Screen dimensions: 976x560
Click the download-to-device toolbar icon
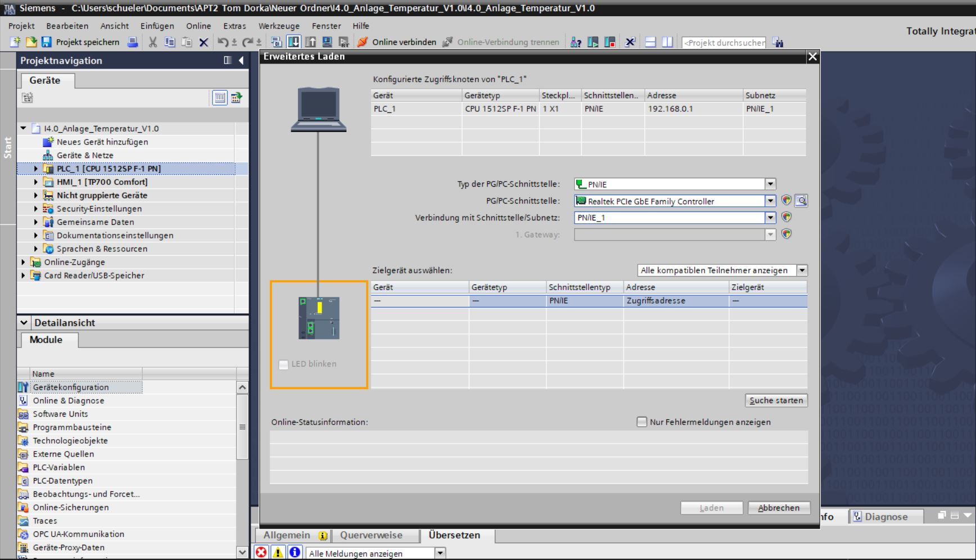293,42
